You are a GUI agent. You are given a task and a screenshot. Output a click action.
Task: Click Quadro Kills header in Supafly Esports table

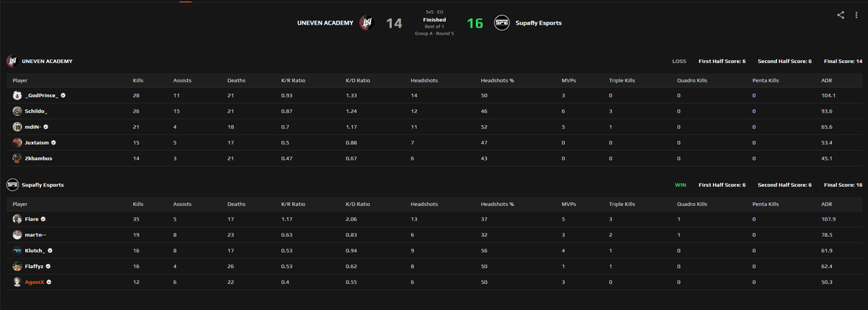coord(694,204)
